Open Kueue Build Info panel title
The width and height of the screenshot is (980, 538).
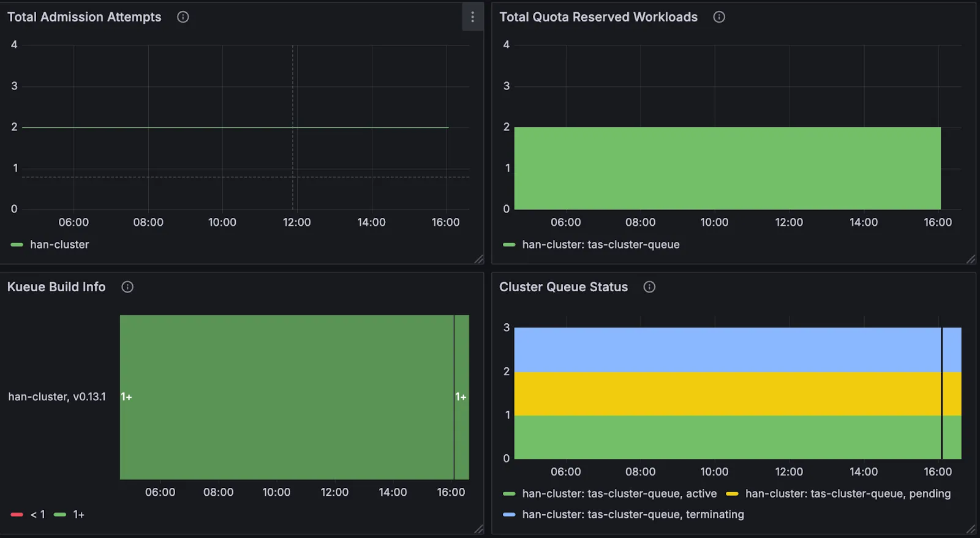(56, 287)
